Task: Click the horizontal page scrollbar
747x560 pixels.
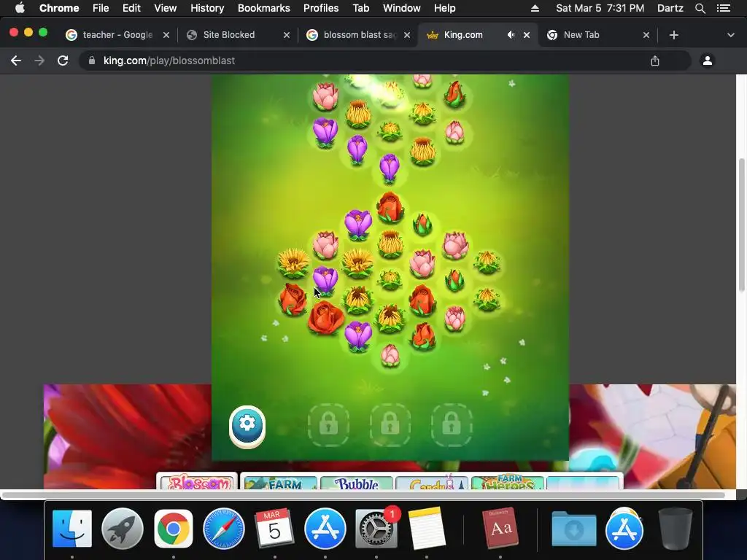Action: (x=363, y=495)
